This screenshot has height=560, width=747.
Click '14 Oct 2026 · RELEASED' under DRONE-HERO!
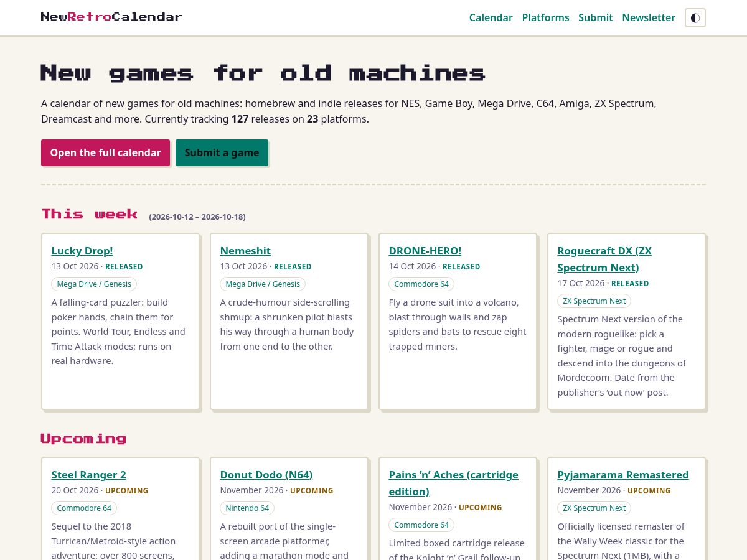(x=435, y=266)
